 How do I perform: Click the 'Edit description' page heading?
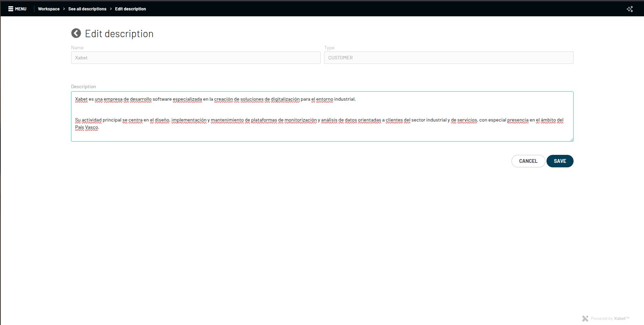(119, 34)
